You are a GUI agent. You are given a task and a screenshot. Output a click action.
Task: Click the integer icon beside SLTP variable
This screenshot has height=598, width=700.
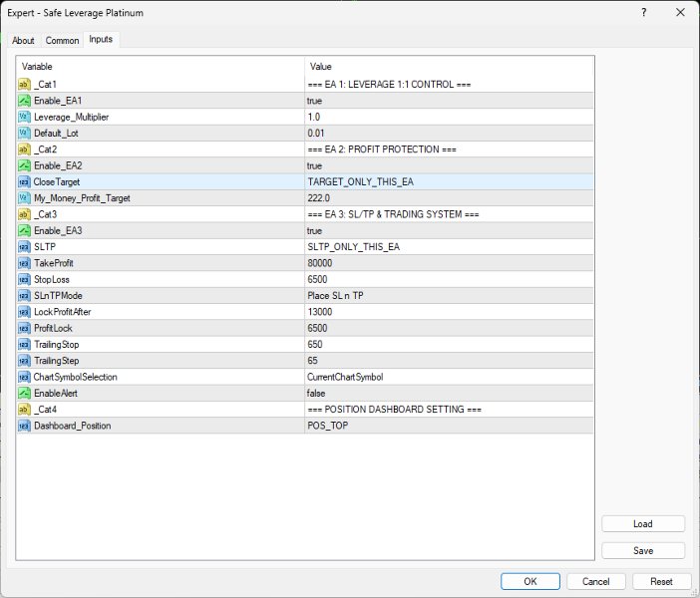click(24, 247)
